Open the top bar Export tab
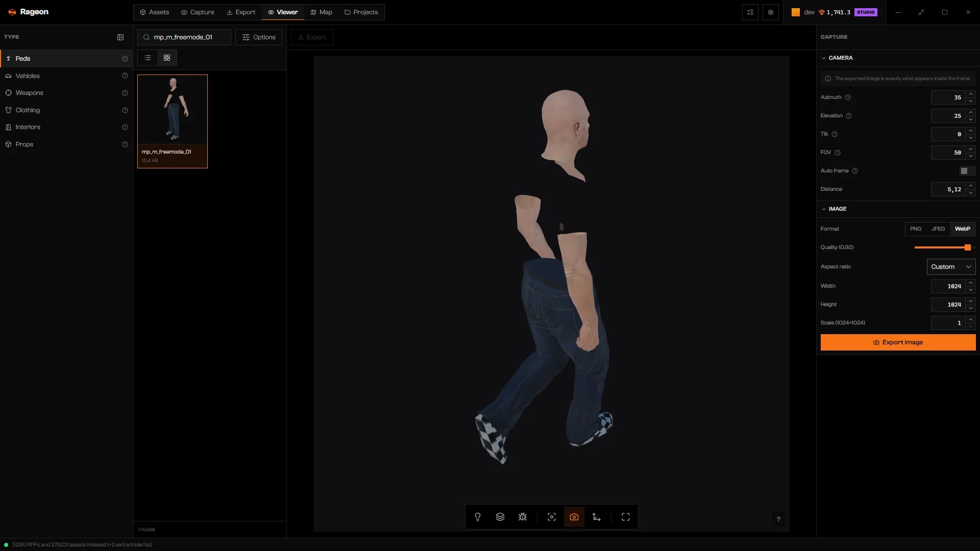This screenshot has height=551, width=980. tap(241, 12)
